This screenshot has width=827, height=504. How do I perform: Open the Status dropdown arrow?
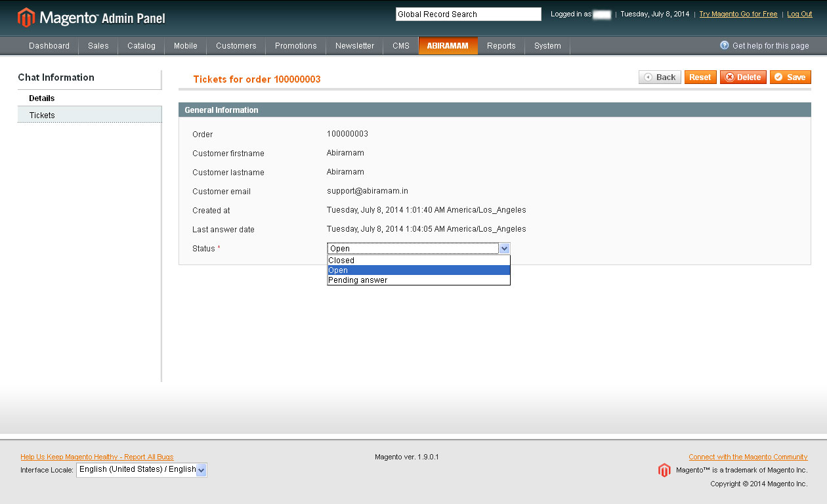[504, 248]
